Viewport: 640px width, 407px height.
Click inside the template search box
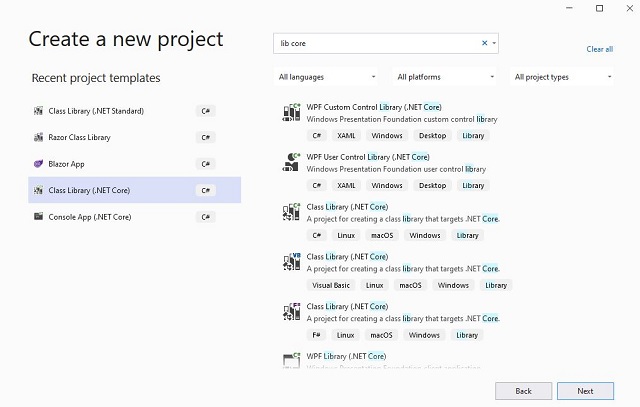[x=378, y=43]
